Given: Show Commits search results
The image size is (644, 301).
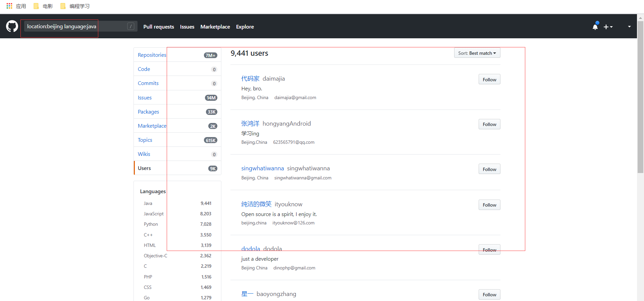Looking at the screenshot, I should point(177,83).
